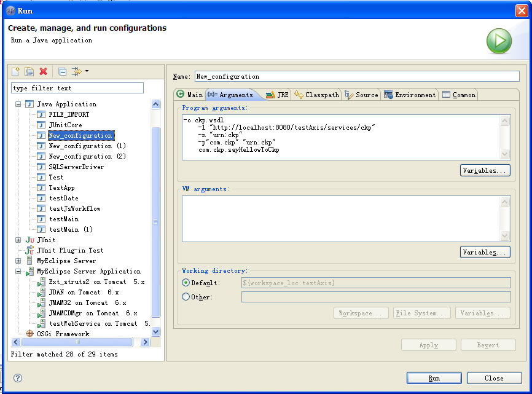Viewport: 532px width, 394px height.
Task: Click the SQLServerDriver Java app icon
Action: (41, 167)
